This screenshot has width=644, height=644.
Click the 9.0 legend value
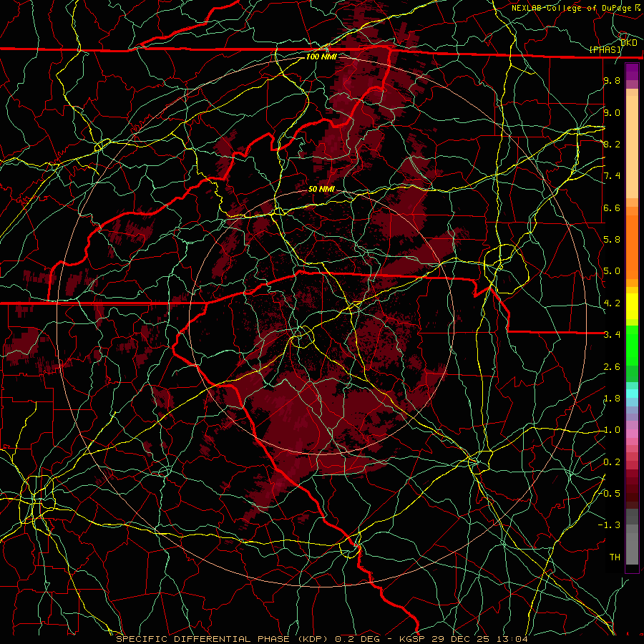coord(612,112)
